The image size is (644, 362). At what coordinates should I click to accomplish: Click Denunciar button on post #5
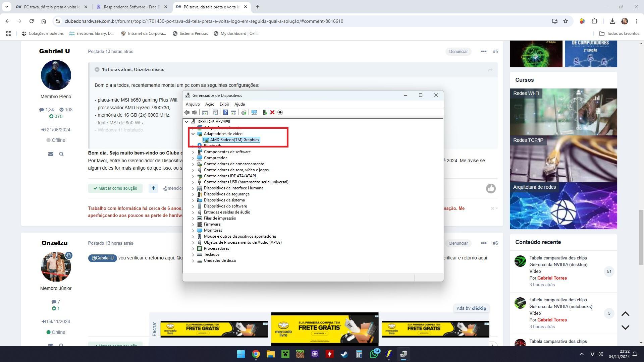pyautogui.click(x=458, y=52)
